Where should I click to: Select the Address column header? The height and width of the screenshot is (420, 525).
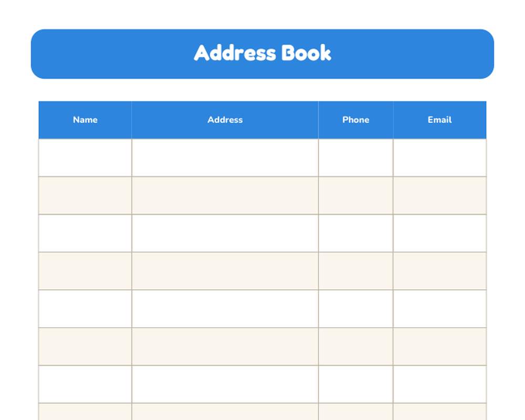pos(225,120)
